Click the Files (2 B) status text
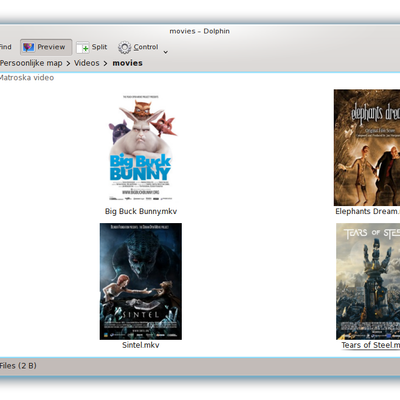 point(18,366)
